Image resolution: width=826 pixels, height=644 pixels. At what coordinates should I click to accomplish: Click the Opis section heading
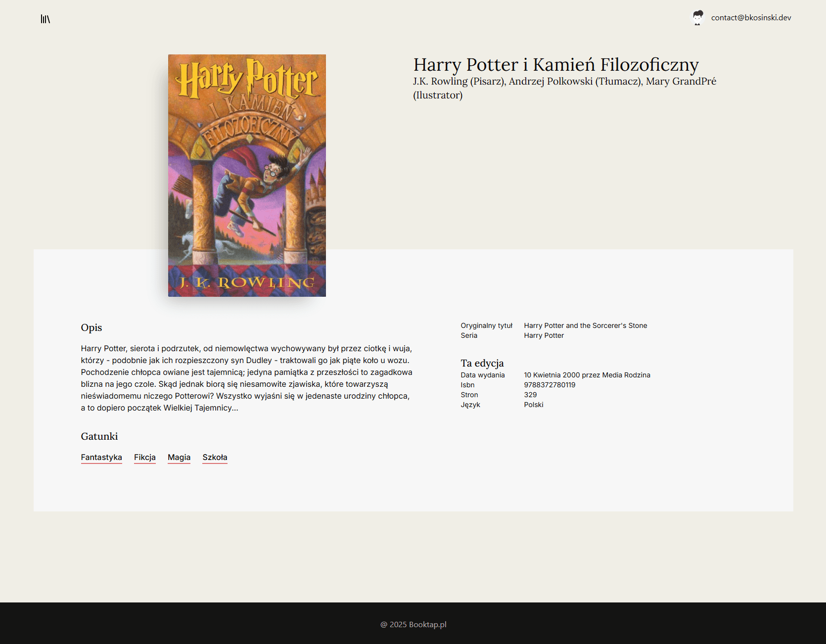pyautogui.click(x=92, y=327)
